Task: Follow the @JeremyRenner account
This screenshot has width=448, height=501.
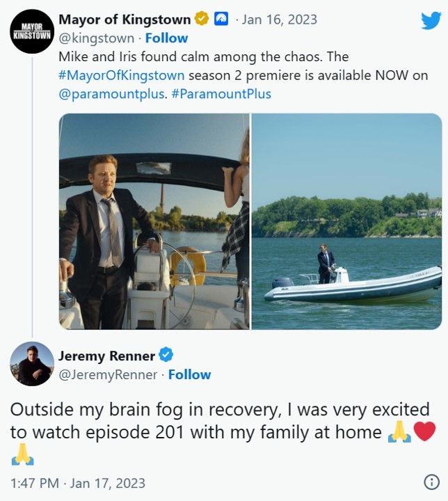Action: pos(189,375)
